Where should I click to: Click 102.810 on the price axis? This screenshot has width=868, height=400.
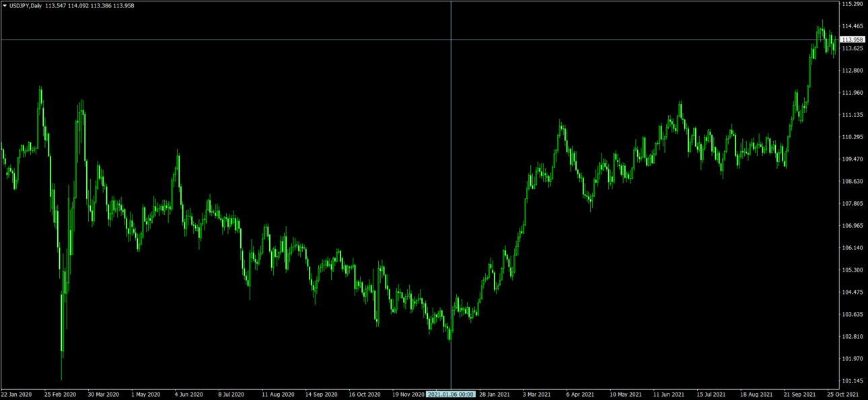pos(852,337)
